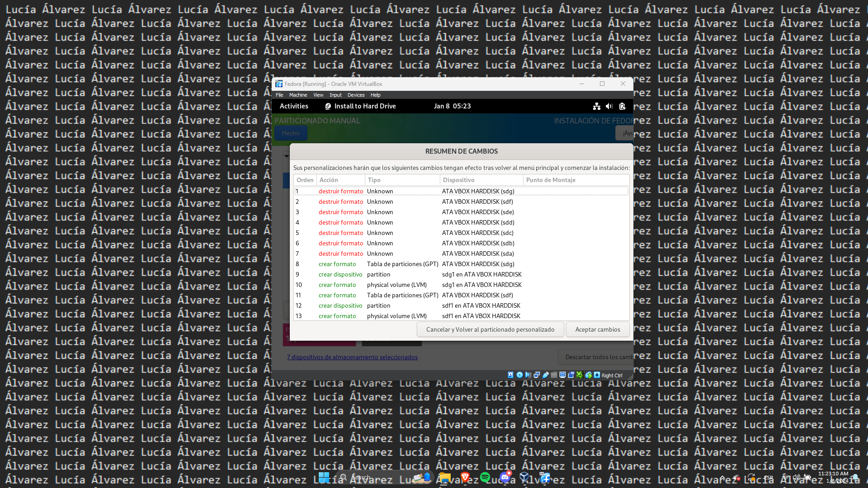Click the recording status icon
868x488 pixels.
click(x=571, y=375)
